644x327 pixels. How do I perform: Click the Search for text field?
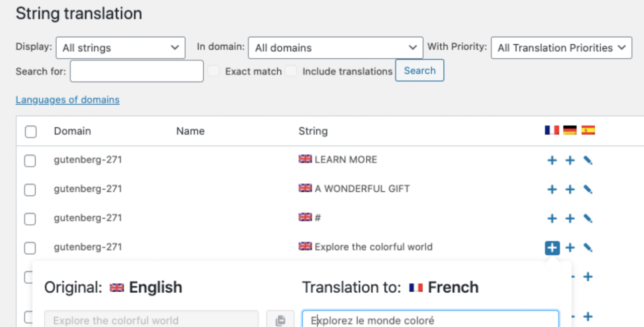pos(137,71)
